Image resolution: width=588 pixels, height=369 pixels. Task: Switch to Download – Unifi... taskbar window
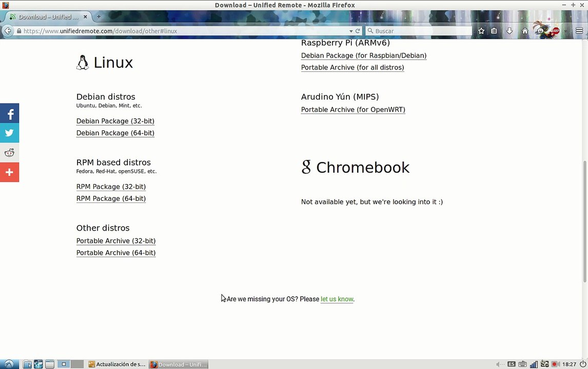(179, 364)
